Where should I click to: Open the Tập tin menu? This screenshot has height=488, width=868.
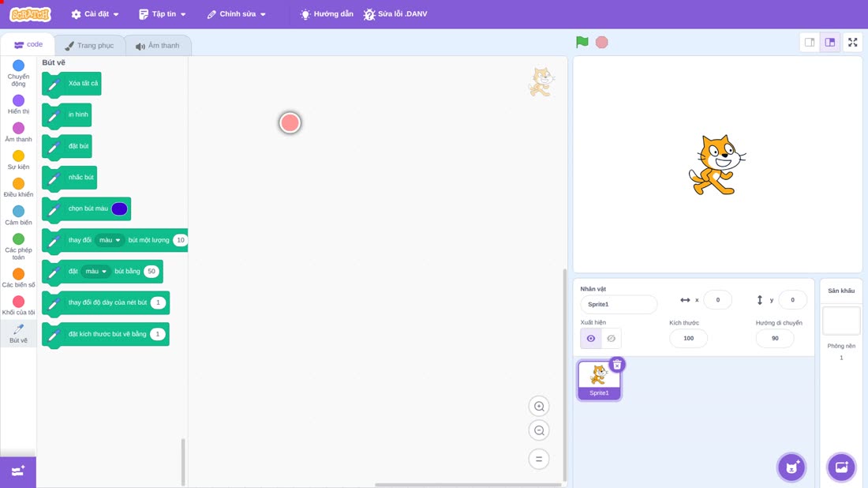pos(163,14)
